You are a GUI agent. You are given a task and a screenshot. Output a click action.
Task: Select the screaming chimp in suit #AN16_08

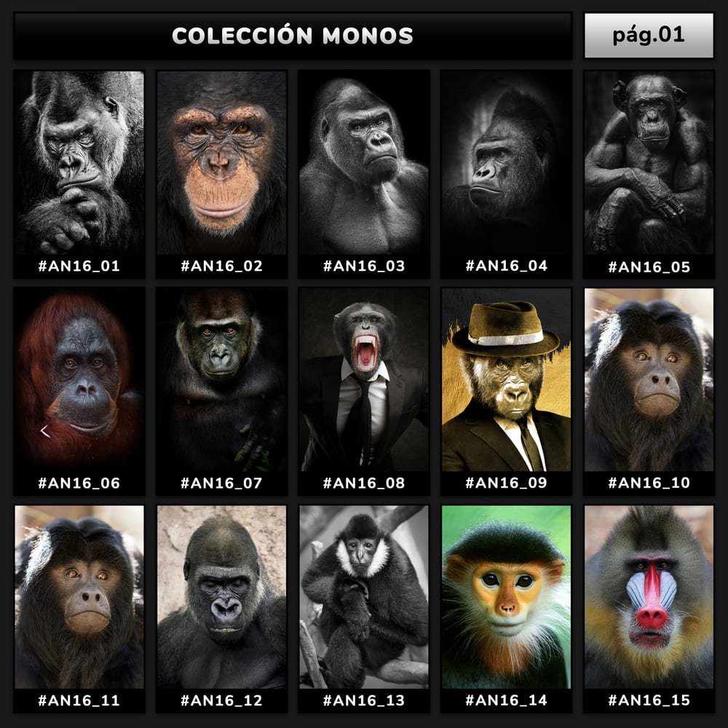coord(363,380)
